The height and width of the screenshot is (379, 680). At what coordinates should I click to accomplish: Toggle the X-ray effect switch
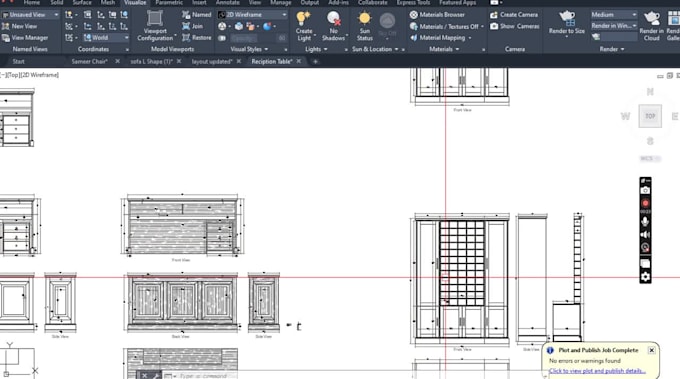click(222, 38)
